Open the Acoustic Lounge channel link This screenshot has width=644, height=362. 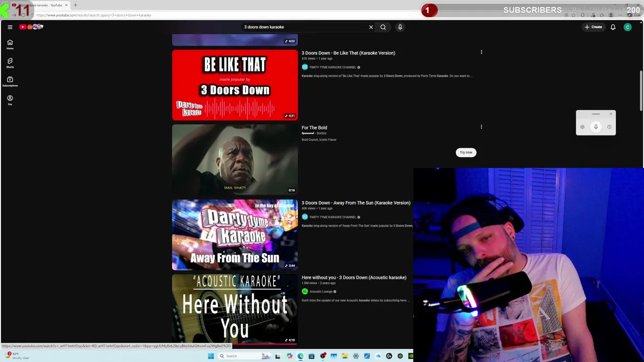coord(321,292)
